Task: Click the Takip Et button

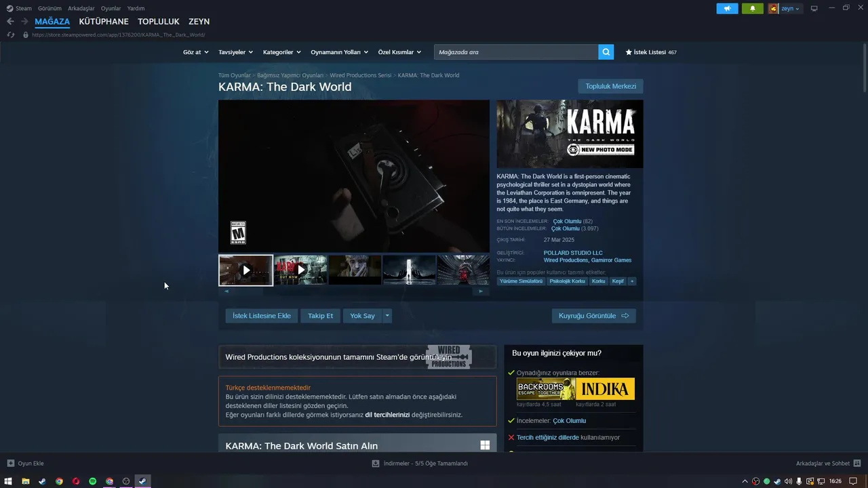Action: 321,316
